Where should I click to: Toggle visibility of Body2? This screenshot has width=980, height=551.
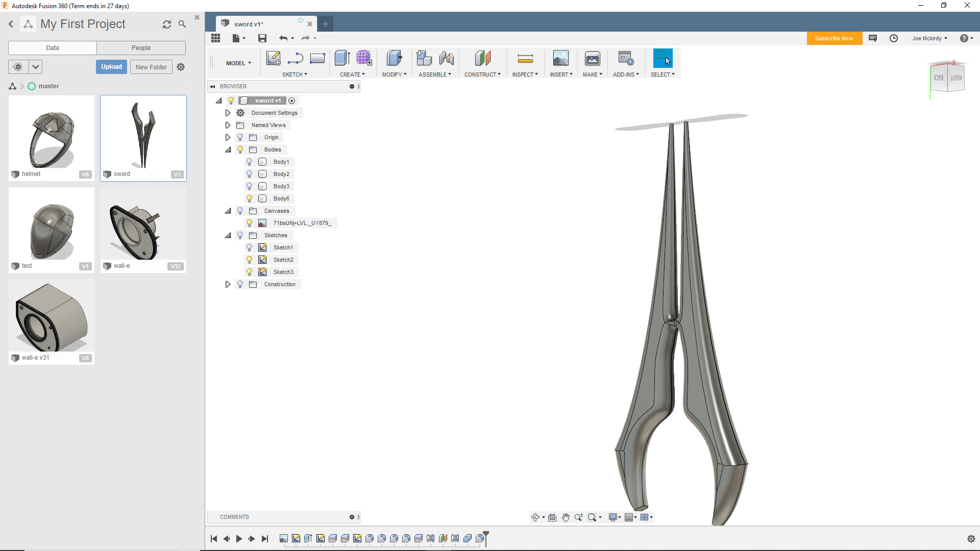[250, 174]
